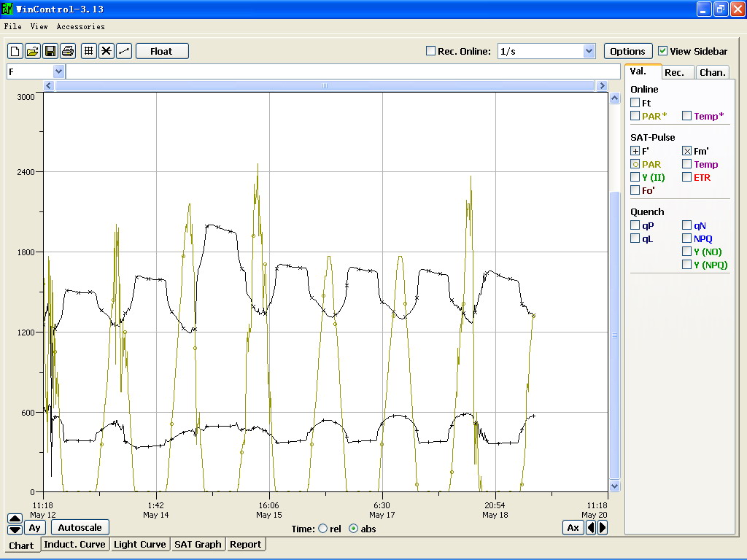This screenshot has height=560, width=747.
Task: Open the Accessories menu
Action: click(x=80, y=26)
